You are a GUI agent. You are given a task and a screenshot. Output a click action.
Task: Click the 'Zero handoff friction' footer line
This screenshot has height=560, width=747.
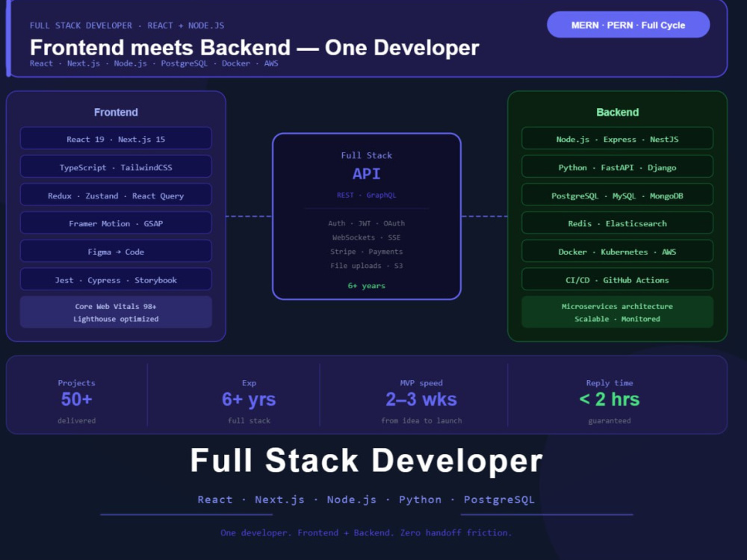[366, 532]
